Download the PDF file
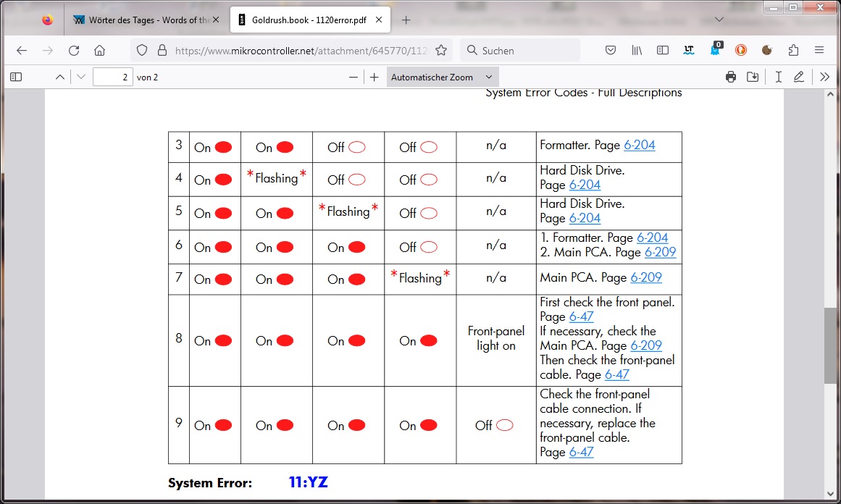The height and width of the screenshot is (504, 841). [753, 77]
